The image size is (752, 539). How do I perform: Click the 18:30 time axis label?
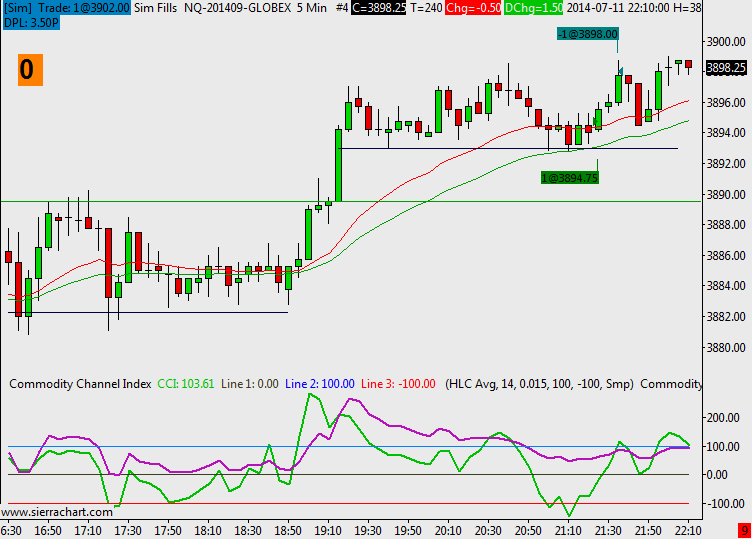point(248,531)
